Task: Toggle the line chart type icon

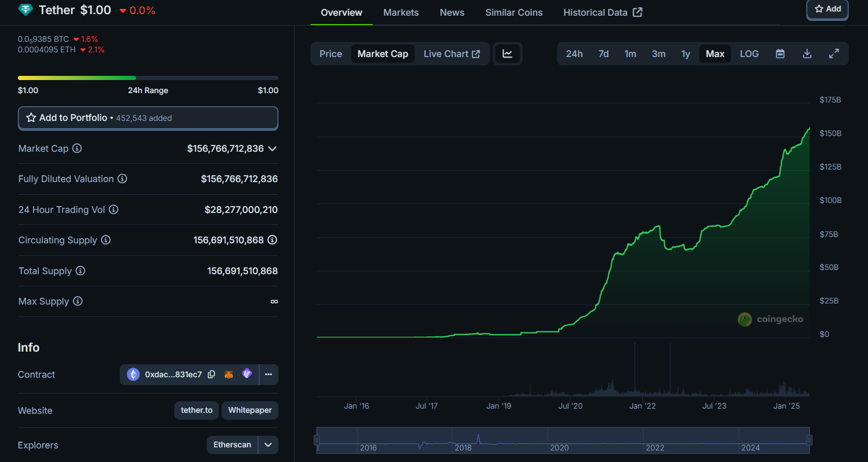Action: (507, 53)
